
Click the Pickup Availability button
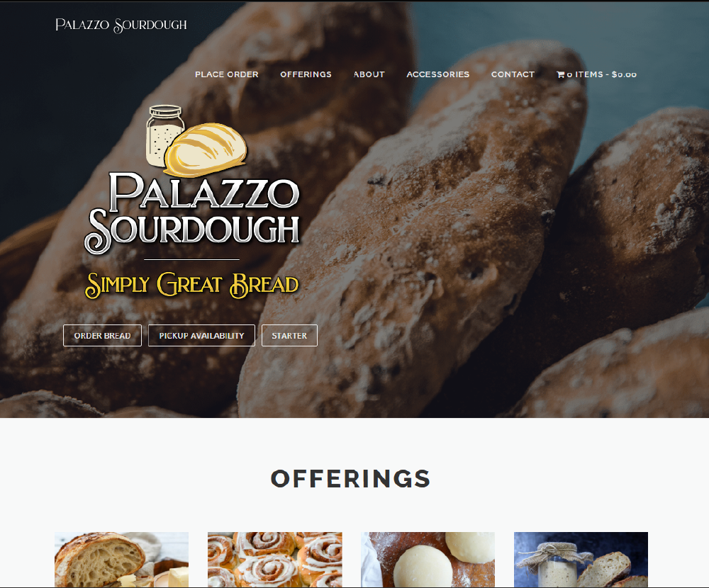201,335
